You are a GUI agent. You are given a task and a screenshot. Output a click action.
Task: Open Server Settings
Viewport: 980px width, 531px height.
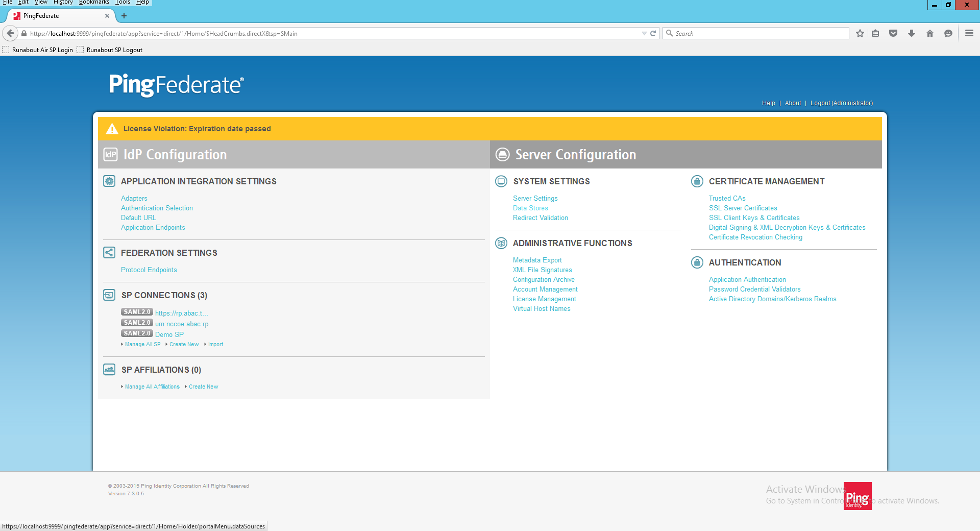click(535, 198)
